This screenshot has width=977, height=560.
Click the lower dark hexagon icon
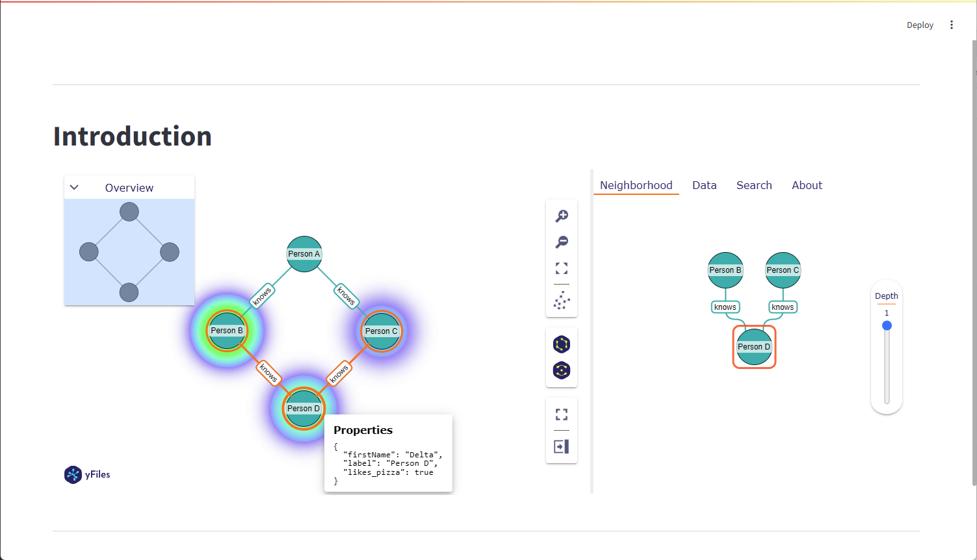click(562, 370)
